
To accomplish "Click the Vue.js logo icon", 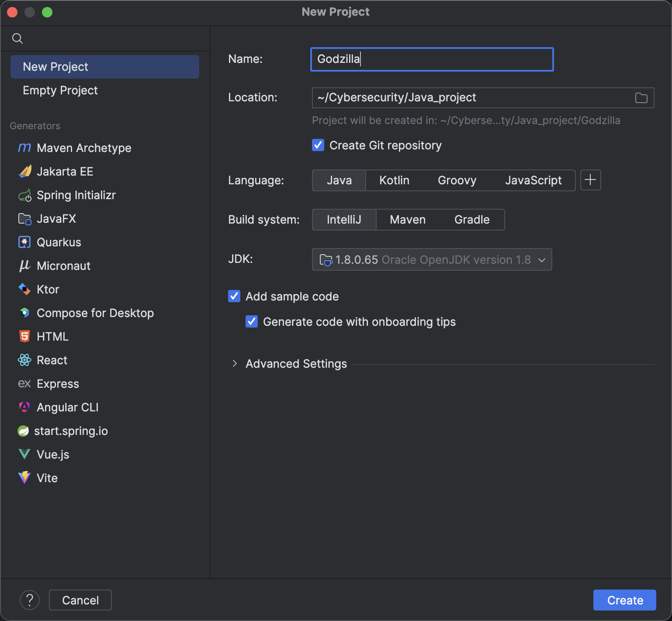I will click(x=24, y=455).
